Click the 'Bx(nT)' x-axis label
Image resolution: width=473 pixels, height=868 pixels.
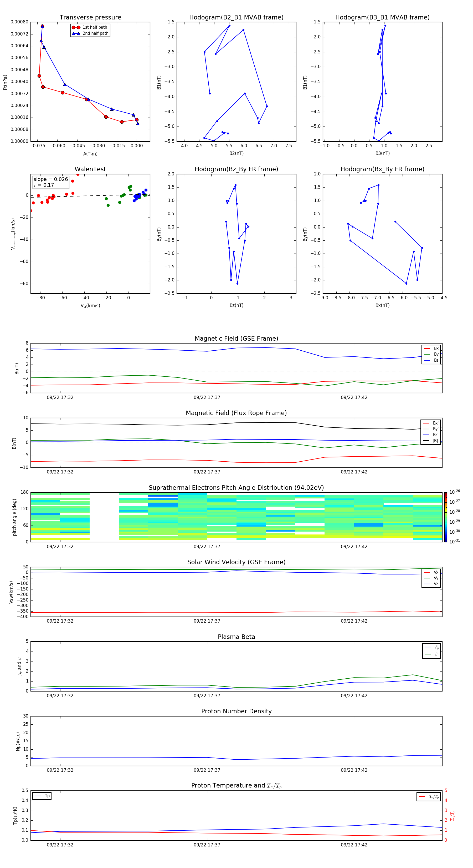pyautogui.click(x=382, y=305)
